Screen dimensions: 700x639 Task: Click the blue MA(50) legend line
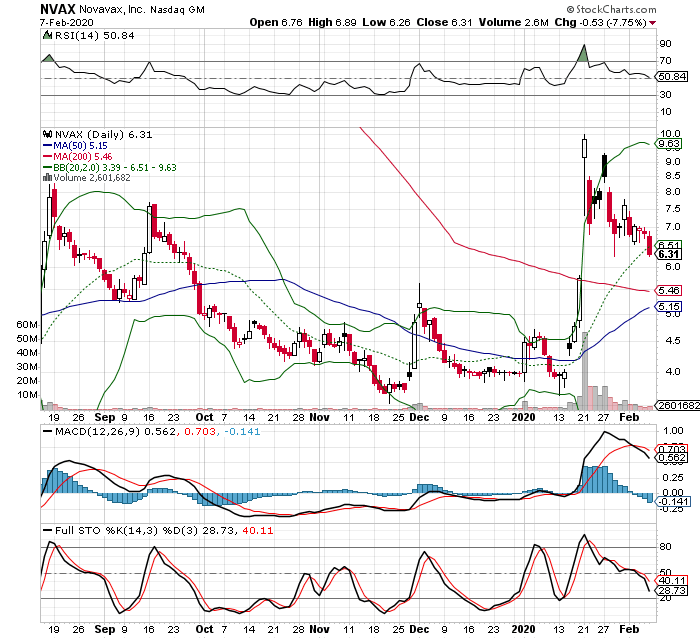click(45, 145)
